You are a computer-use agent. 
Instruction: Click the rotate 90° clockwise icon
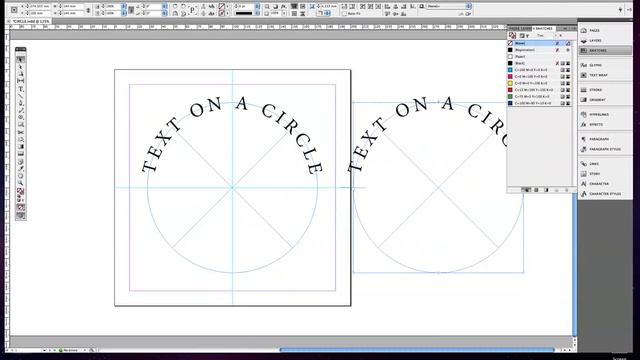[x=175, y=7]
